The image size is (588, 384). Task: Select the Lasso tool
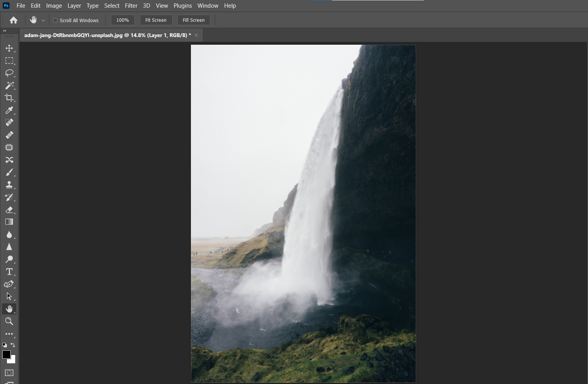pos(9,73)
